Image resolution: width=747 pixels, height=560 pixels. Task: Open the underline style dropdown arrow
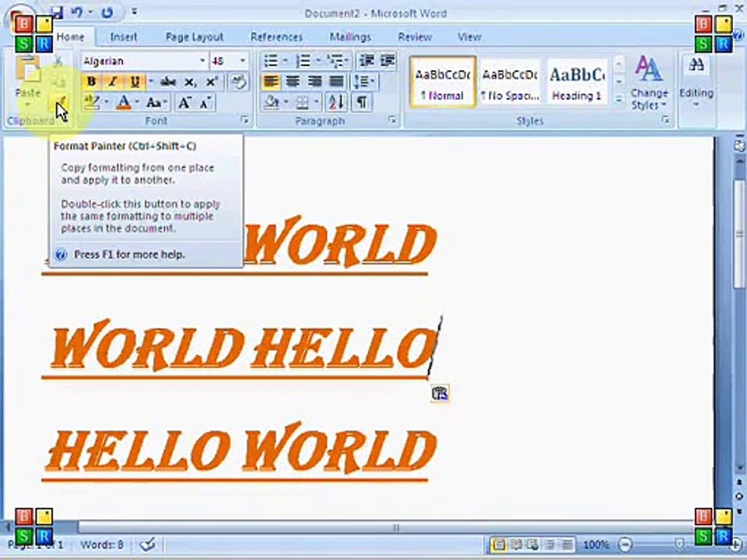(150, 82)
